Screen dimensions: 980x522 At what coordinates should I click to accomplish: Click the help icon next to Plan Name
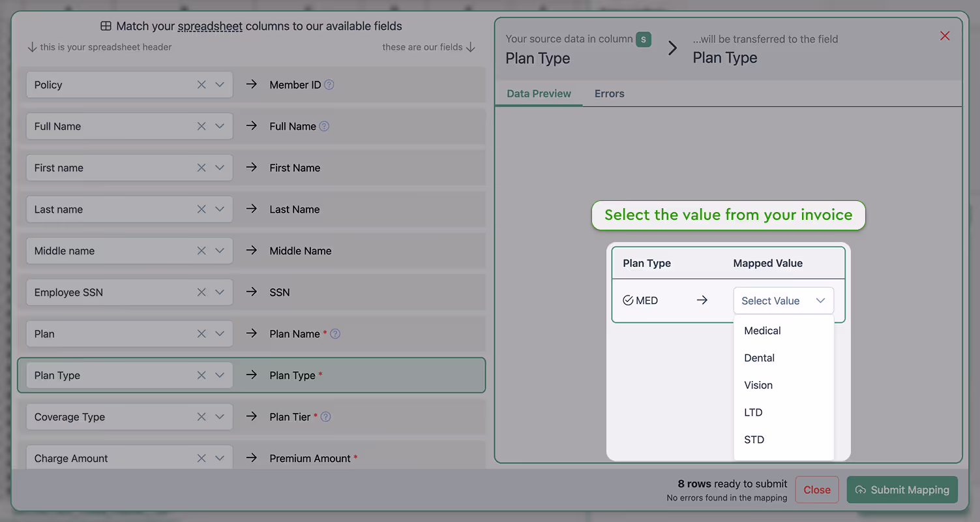click(x=335, y=334)
